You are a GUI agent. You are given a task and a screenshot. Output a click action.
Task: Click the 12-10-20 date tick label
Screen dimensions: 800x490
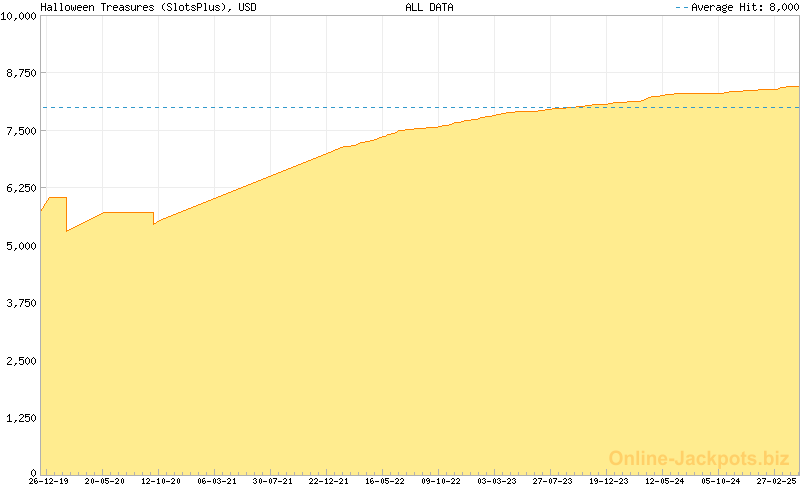coord(160,481)
